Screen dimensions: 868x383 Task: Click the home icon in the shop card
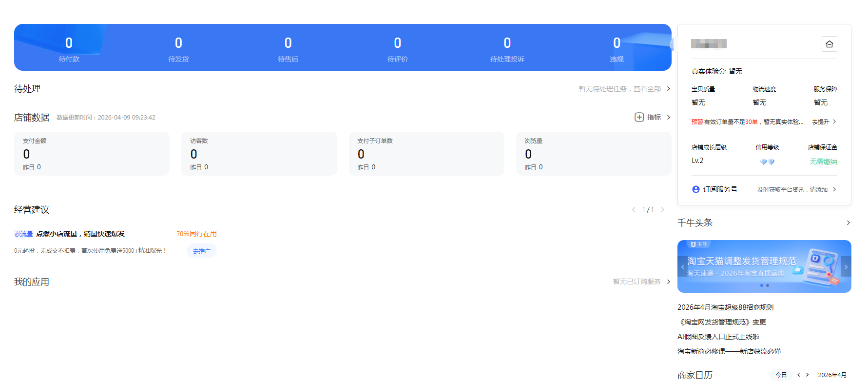coord(829,44)
